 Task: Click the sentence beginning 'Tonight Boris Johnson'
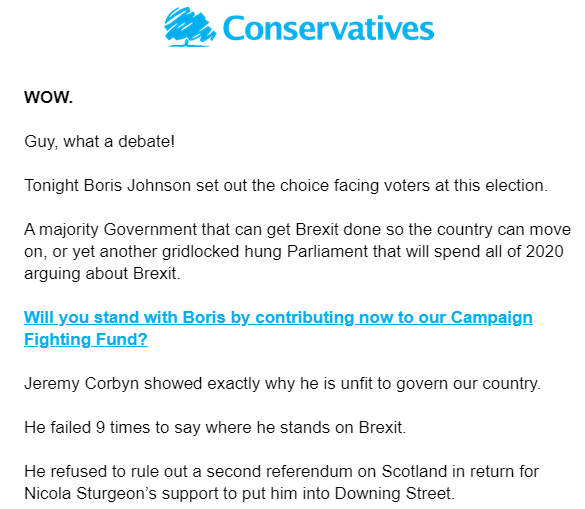pos(286,185)
